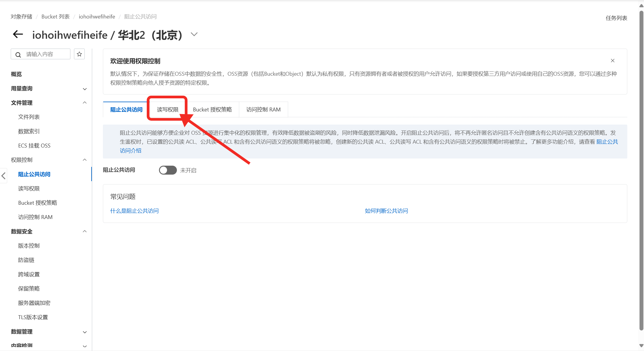Close the 欢迎使用权限控制 welcome banner
644x351 pixels.
pos(612,61)
